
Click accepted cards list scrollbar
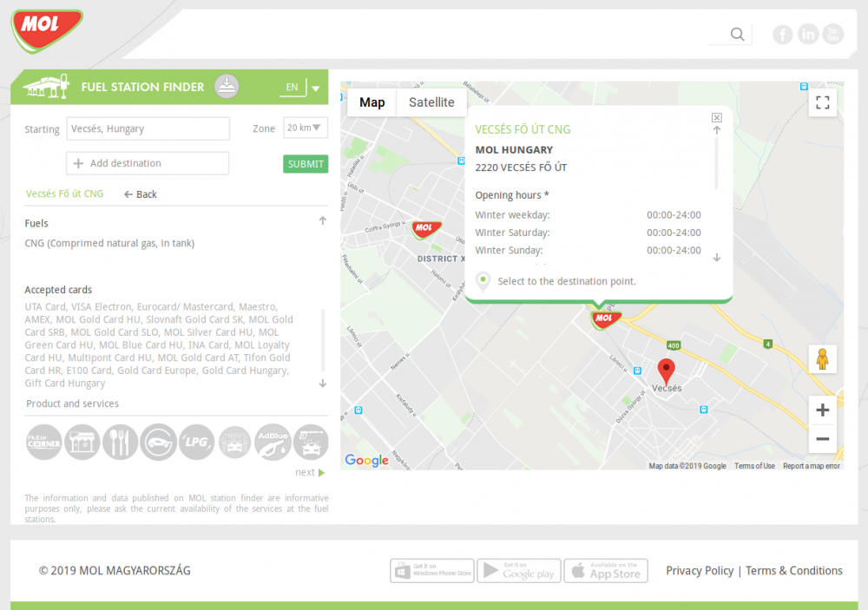click(323, 340)
